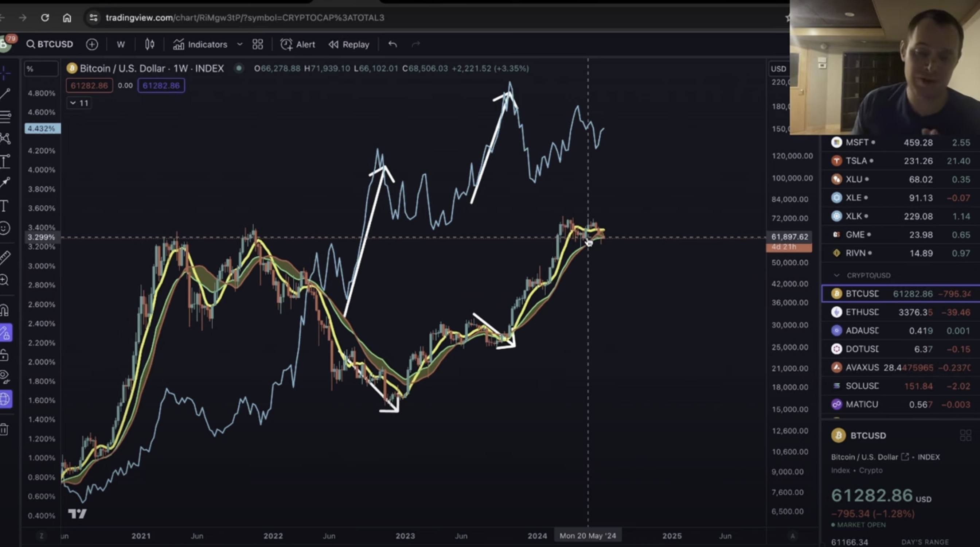Screen dimensions: 980x547
Task: Select MATICU row in the watchlist
Action: [901, 404]
